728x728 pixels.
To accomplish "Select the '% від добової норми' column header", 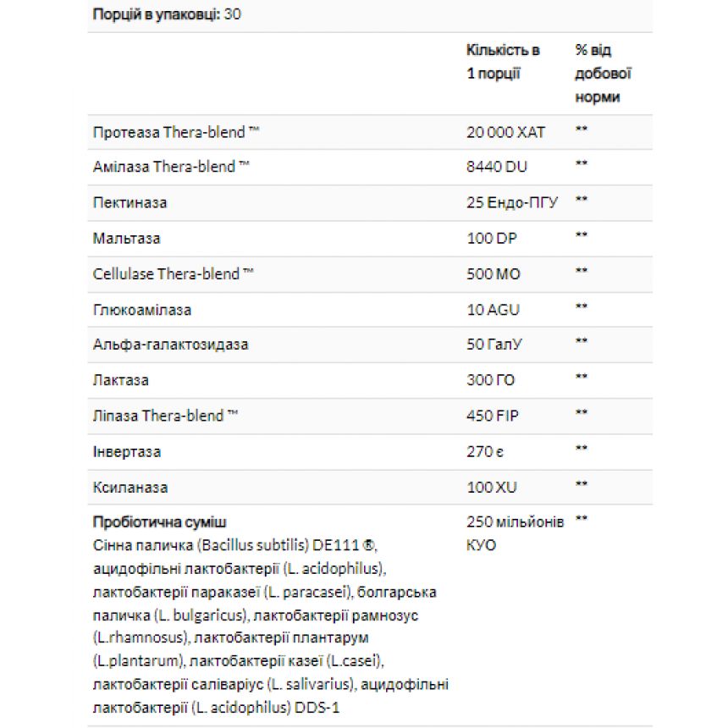I will pos(603,74).
